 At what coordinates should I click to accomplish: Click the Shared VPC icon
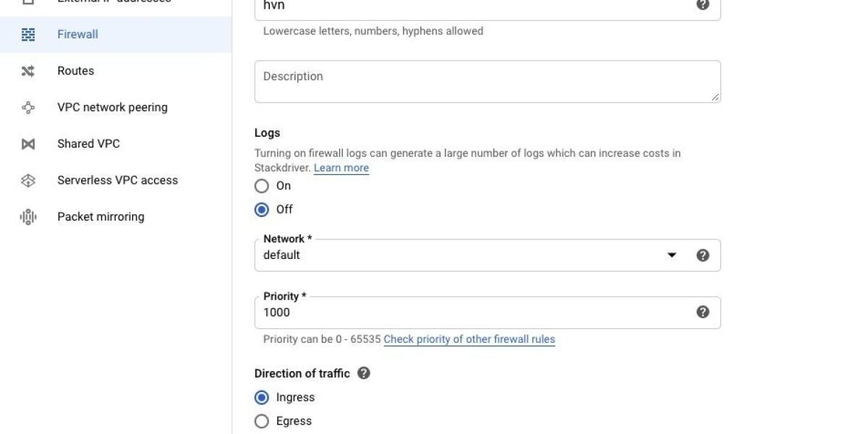(28, 144)
